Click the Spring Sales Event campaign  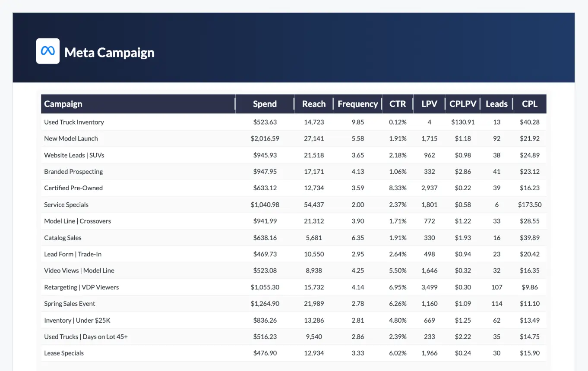pyautogui.click(x=70, y=304)
